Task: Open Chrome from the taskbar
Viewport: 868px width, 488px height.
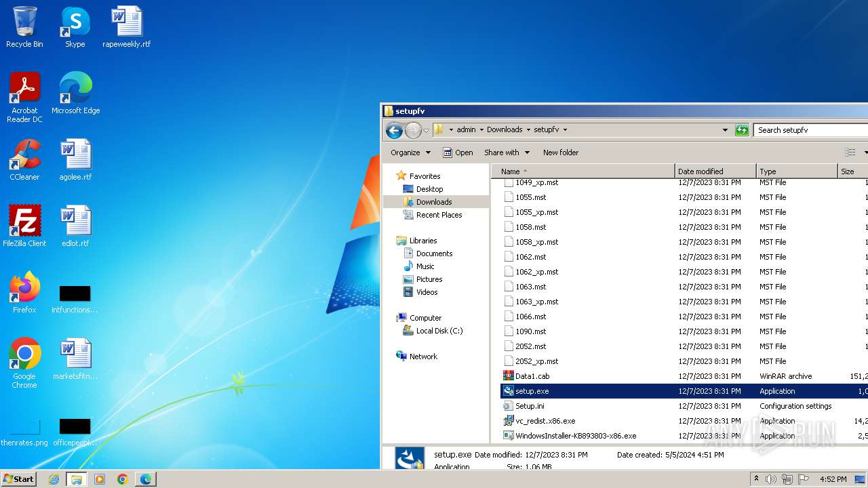Action: pos(123,479)
